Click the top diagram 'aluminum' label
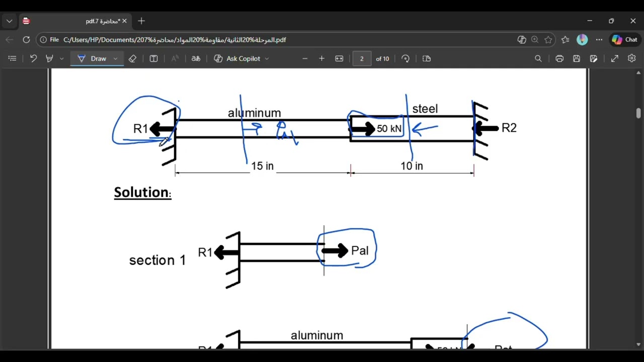 255,113
